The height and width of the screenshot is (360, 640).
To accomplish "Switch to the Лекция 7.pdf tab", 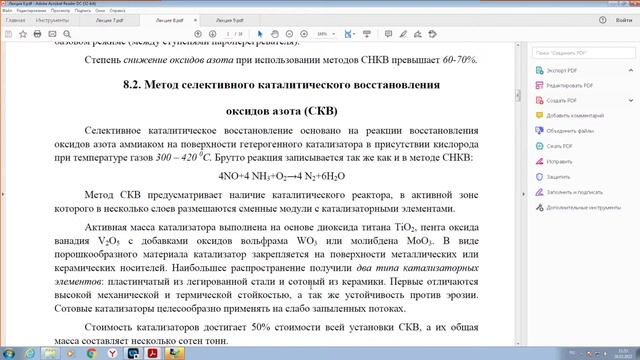I will (x=109, y=20).
